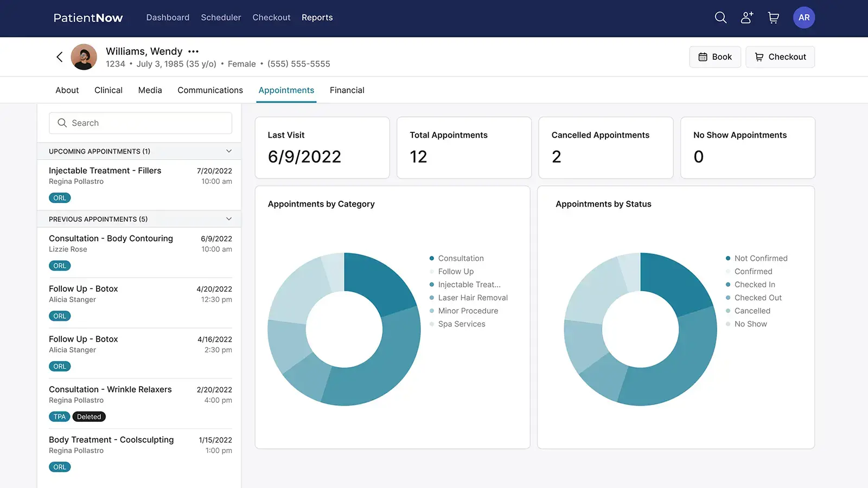Open the three-dots menu beside Williams, Wendy
Screen dimensions: 868x488
(x=194, y=52)
